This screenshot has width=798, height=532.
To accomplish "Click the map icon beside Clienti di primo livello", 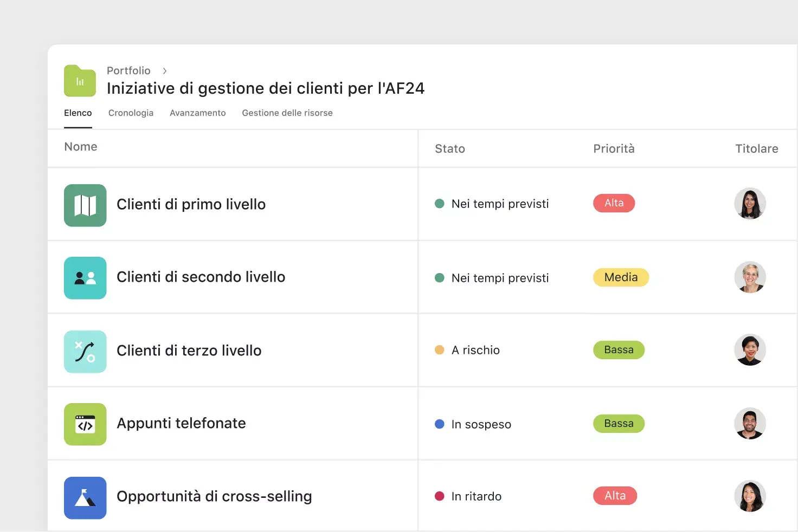I will (85, 205).
